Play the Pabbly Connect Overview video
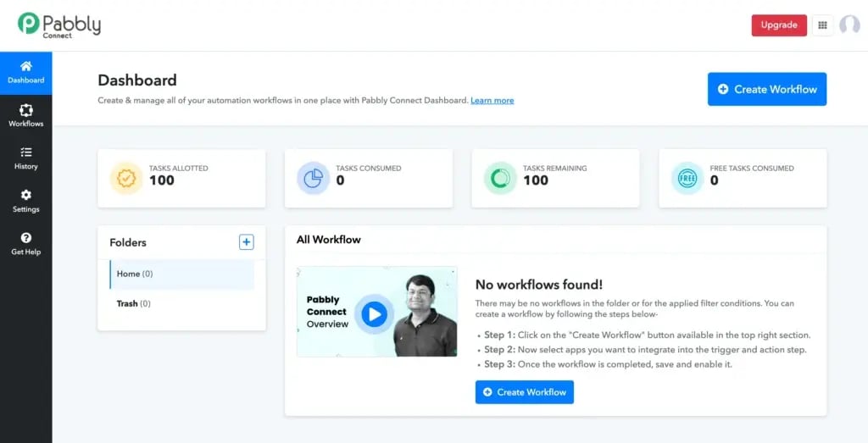The width and height of the screenshot is (868, 443). (x=374, y=314)
